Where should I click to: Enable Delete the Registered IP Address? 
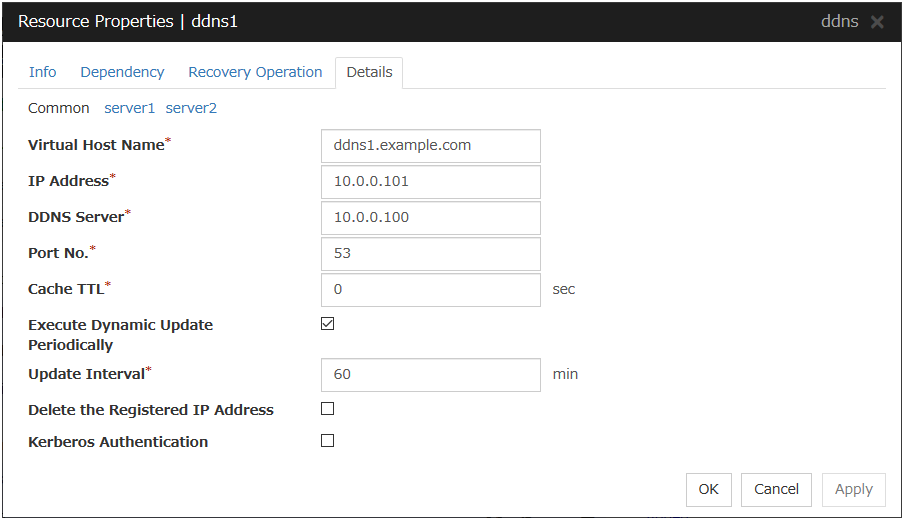click(x=328, y=409)
